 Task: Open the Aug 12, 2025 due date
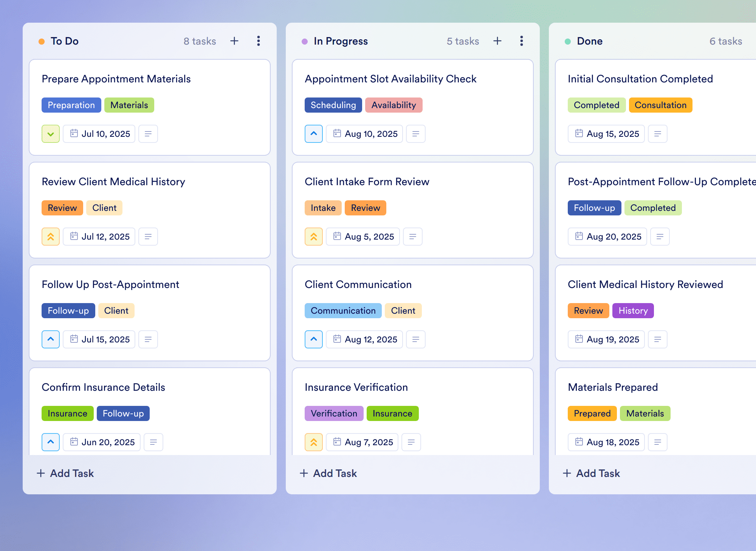(364, 339)
